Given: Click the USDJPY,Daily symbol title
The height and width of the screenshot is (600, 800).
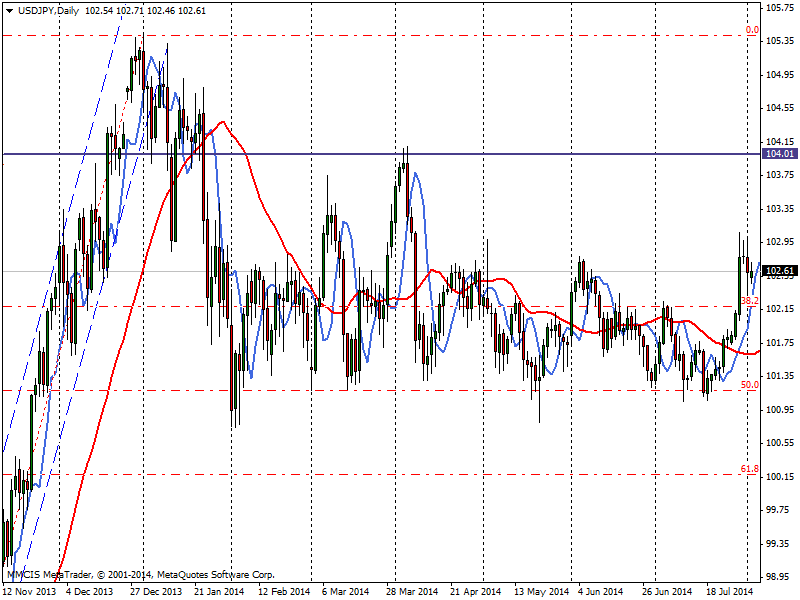Looking at the screenshot, I should 48,11.
